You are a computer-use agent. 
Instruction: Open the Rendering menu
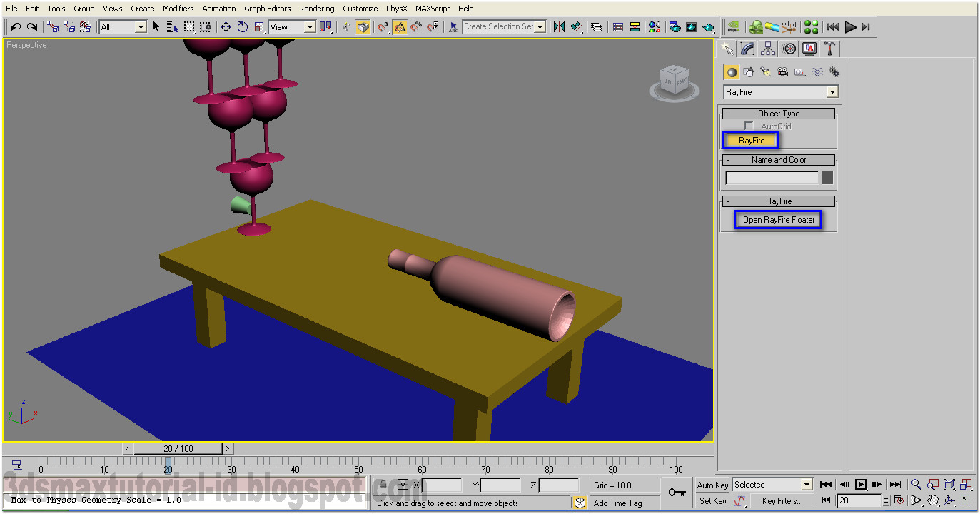316,8
